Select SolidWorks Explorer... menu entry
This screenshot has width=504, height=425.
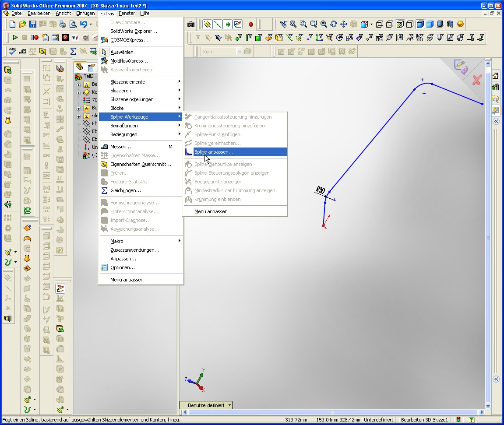(x=141, y=31)
